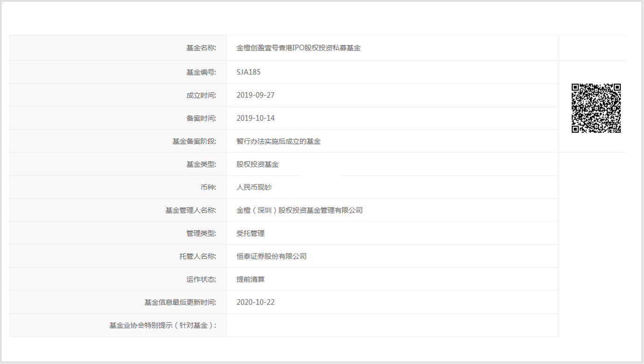Open manager 金橙（深圳）股权投资基金管理有限公司

299,210
